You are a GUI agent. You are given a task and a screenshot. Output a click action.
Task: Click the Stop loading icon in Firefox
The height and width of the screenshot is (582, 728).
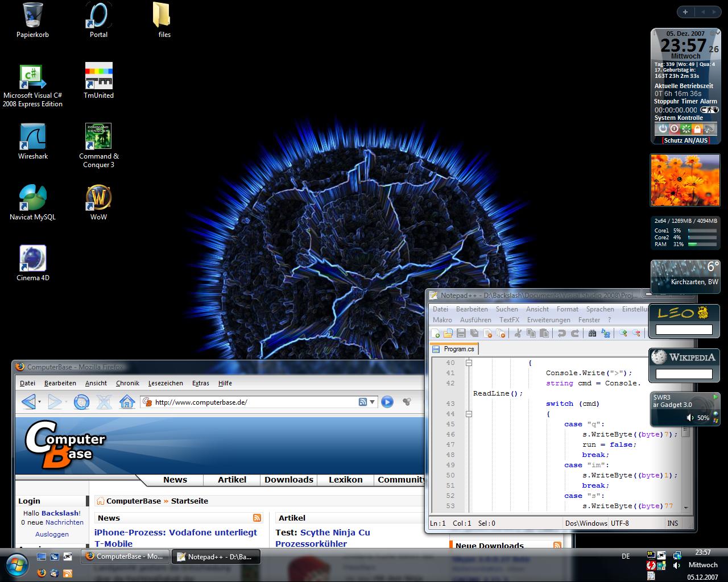tap(104, 402)
